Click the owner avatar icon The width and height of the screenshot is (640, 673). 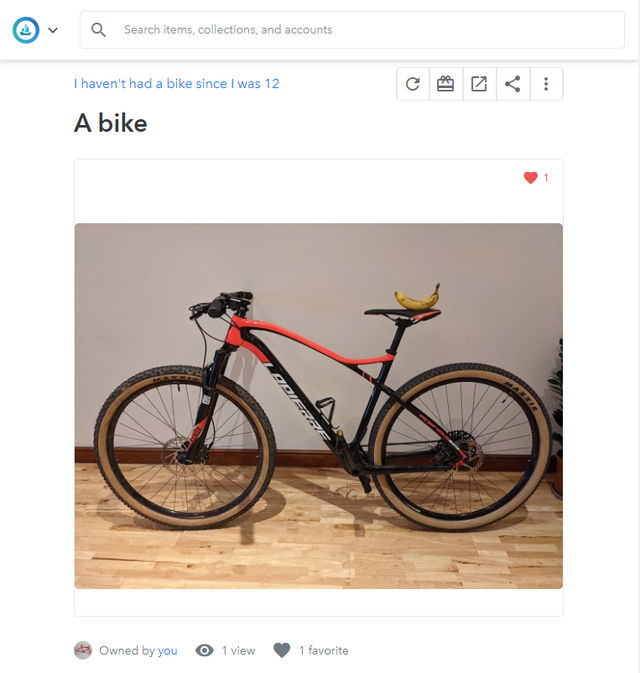pyautogui.click(x=83, y=650)
